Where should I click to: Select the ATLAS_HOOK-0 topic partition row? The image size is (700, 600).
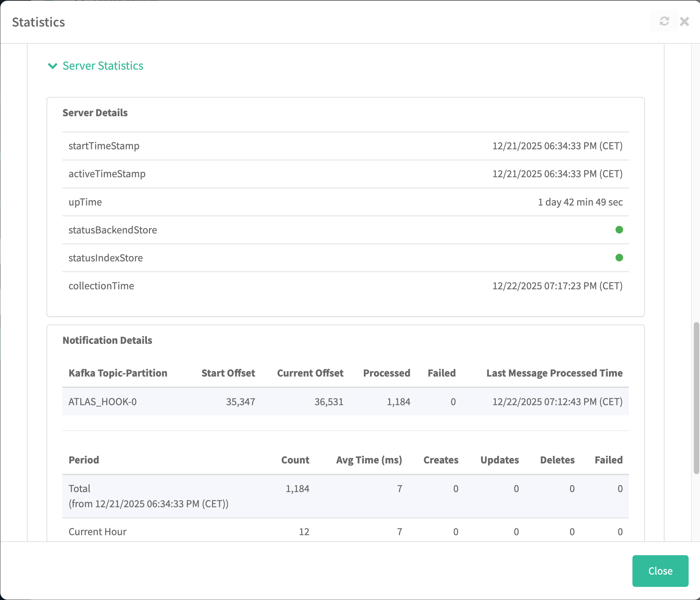102,401
